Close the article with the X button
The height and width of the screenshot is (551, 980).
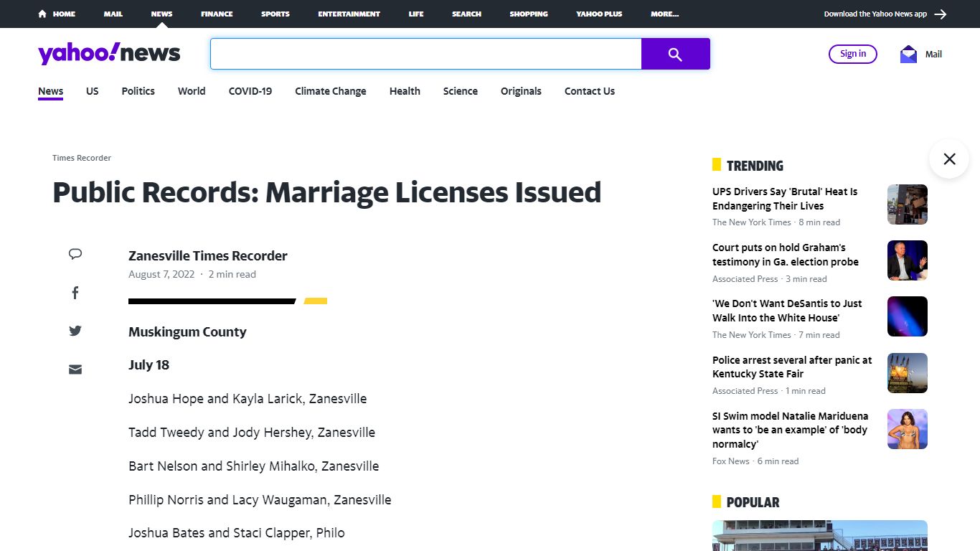949,159
